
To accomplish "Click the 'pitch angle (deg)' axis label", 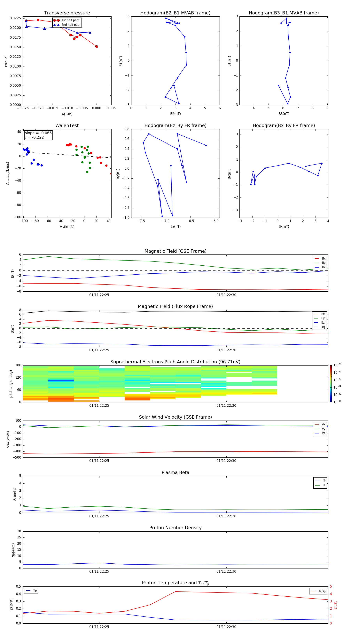I will coord(11,384).
